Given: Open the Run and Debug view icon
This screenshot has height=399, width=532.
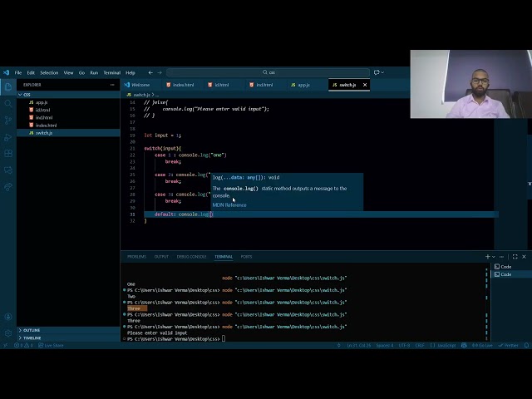Looking at the screenshot, I should (x=8, y=136).
